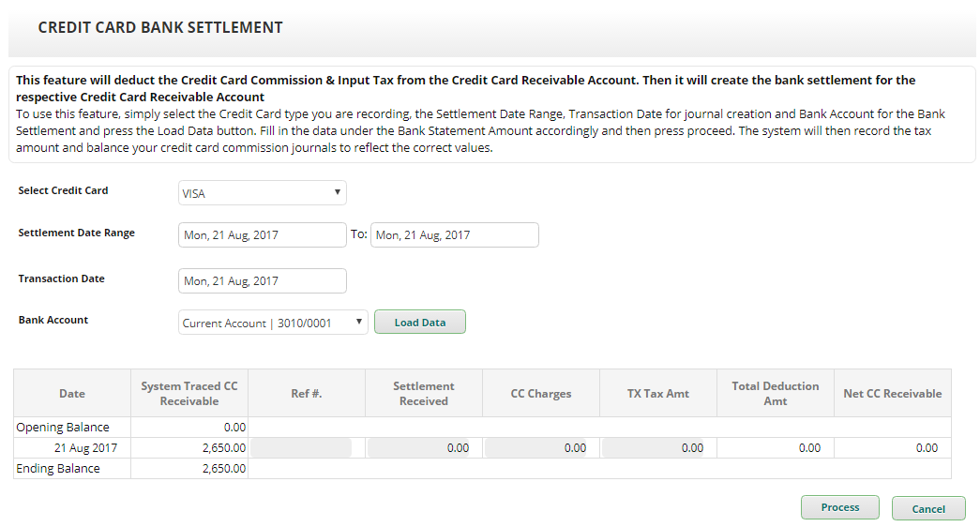Click the Opening Balance row label
This screenshot has width=980, height=527.
(x=63, y=427)
